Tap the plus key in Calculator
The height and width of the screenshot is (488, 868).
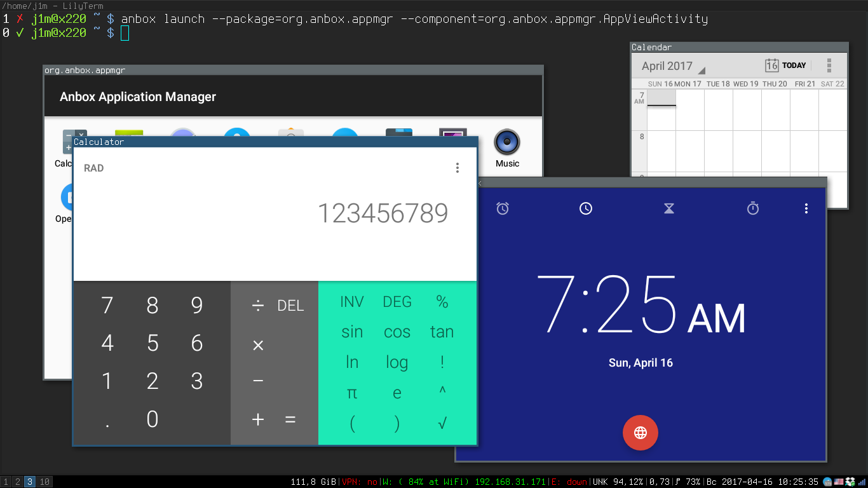coord(257,419)
